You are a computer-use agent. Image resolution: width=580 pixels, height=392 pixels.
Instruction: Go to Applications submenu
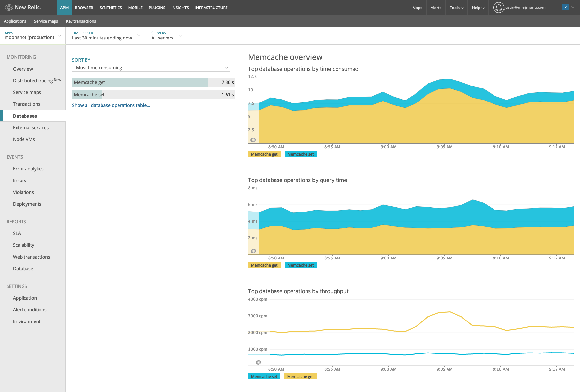coord(15,21)
